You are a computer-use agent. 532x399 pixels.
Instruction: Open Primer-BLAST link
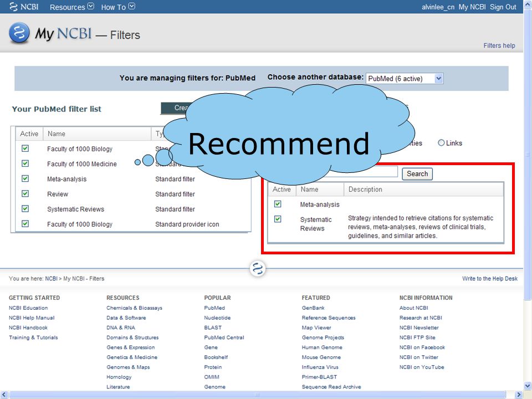(319, 377)
